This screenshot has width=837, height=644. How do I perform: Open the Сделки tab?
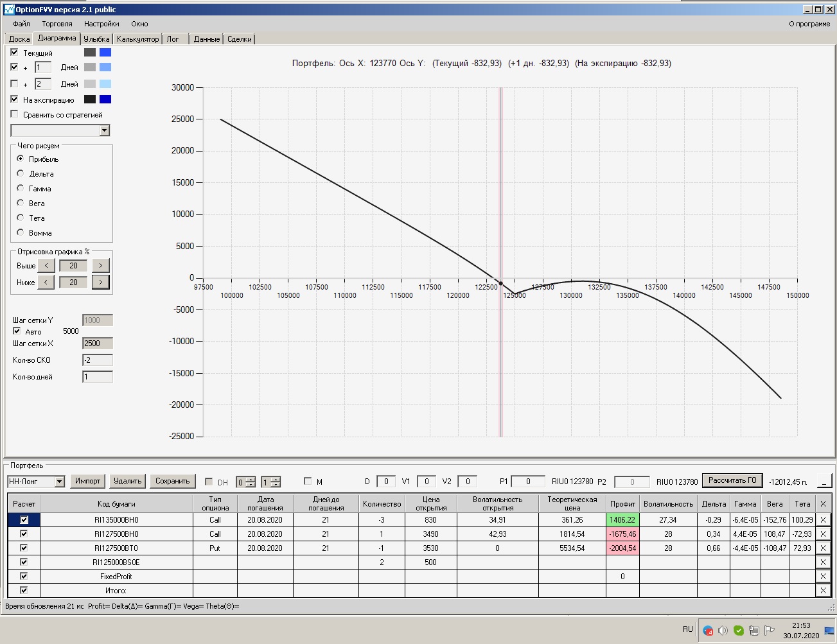[x=240, y=39]
